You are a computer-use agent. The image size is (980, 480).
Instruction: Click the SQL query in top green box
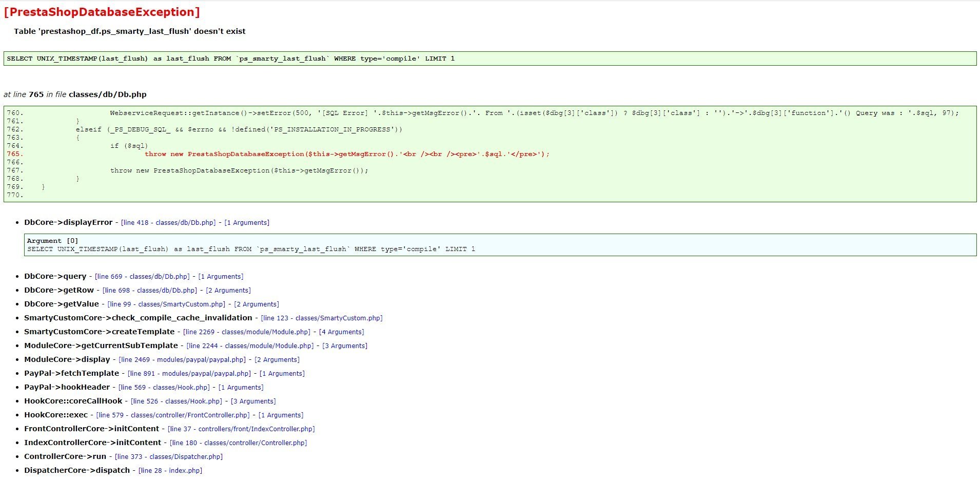pyautogui.click(x=231, y=59)
